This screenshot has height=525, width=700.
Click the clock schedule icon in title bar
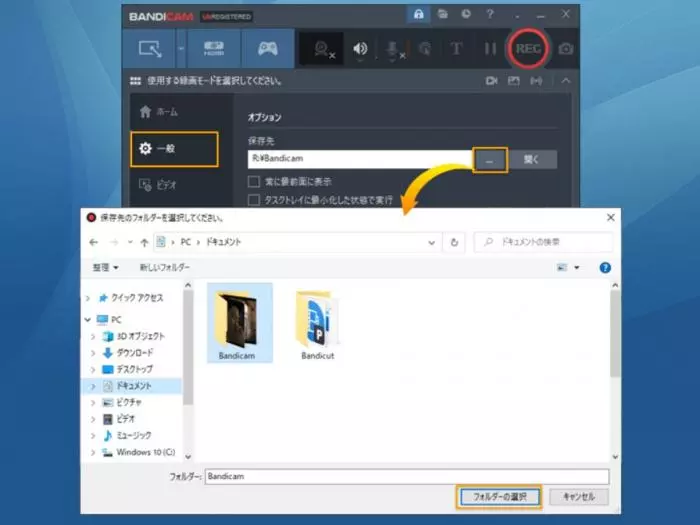coord(466,14)
